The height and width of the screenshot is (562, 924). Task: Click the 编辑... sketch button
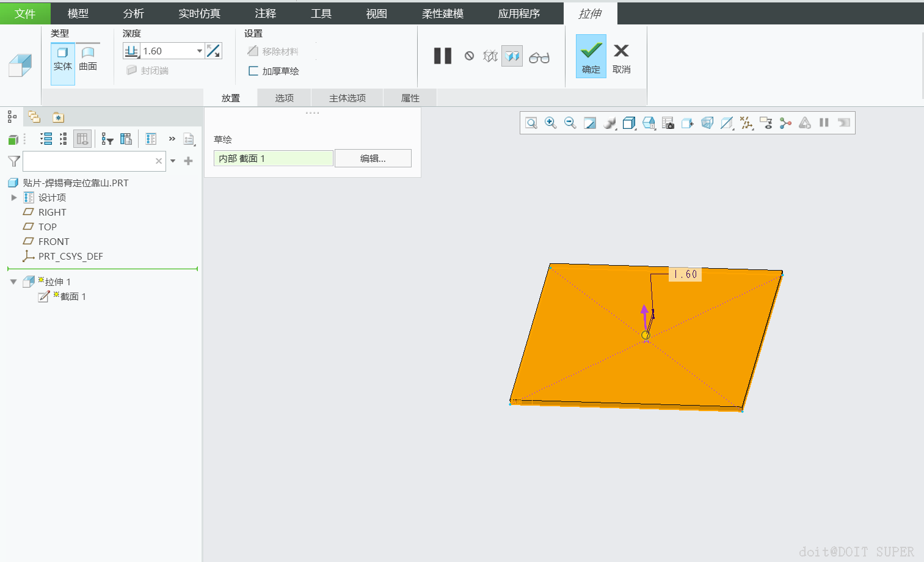coord(373,158)
